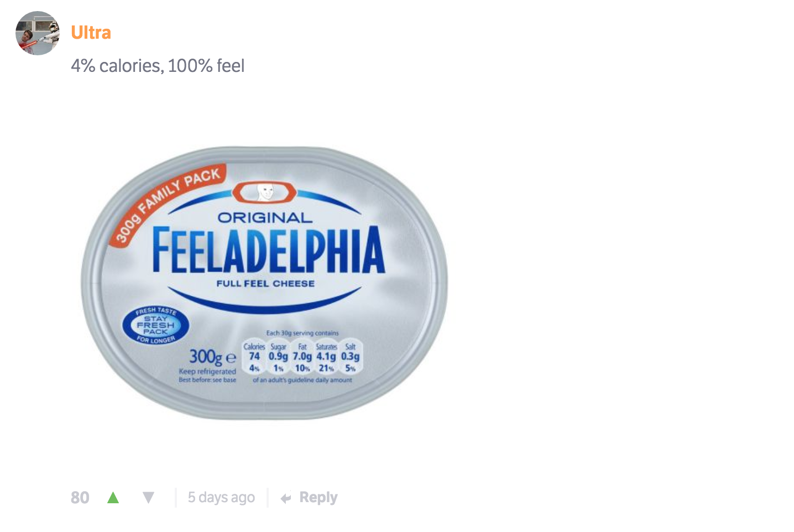Viewport: 794px width, 532px height.
Task: Click the Calories 74 nutrition cell
Action: coord(254,357)
